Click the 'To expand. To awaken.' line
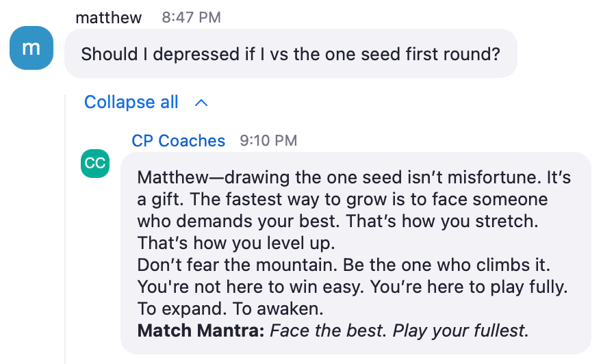Screen dimensions: 601x364 [x=231, y=309]
